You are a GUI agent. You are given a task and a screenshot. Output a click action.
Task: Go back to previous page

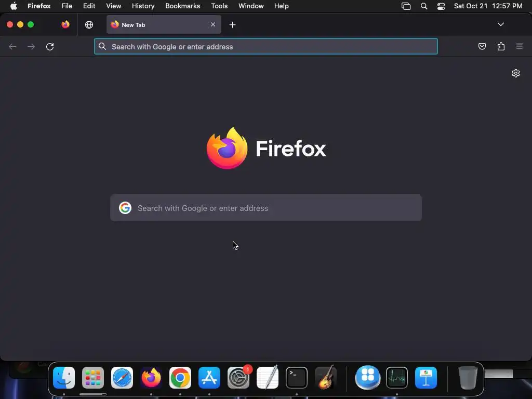(x=12, y=46)
